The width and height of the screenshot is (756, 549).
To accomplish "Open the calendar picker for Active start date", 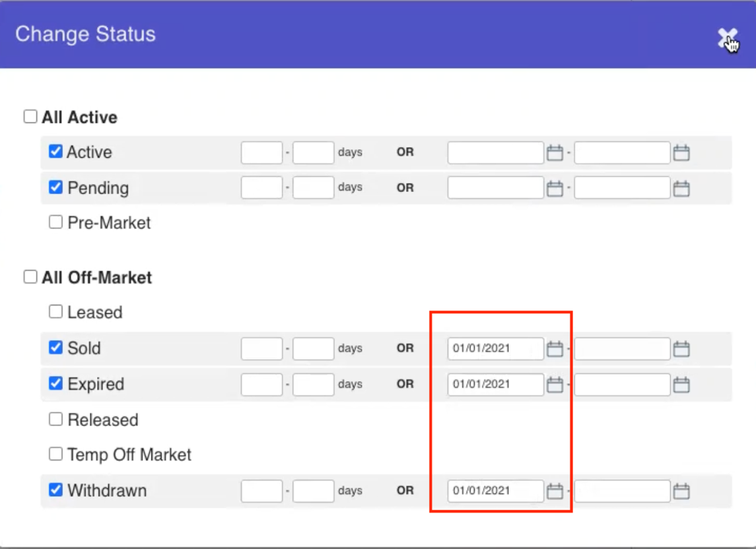I will click(x=554, y=152).
